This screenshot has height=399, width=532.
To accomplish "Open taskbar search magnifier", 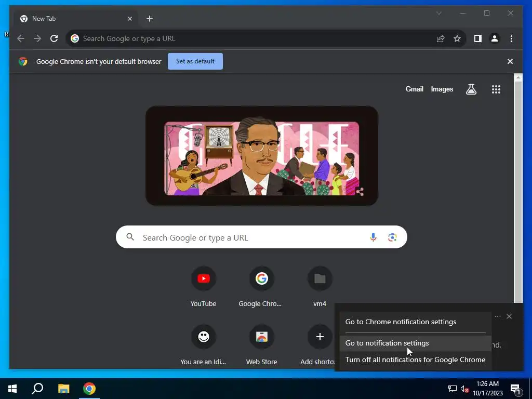I will [37, 389].
